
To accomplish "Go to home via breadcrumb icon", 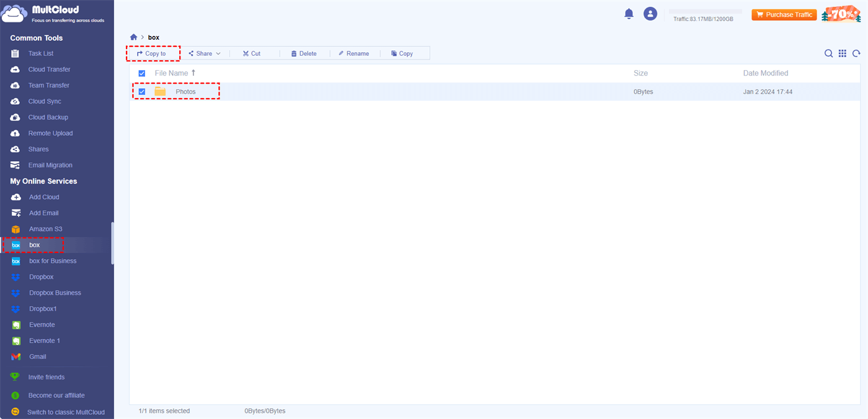I will (133, 37).
